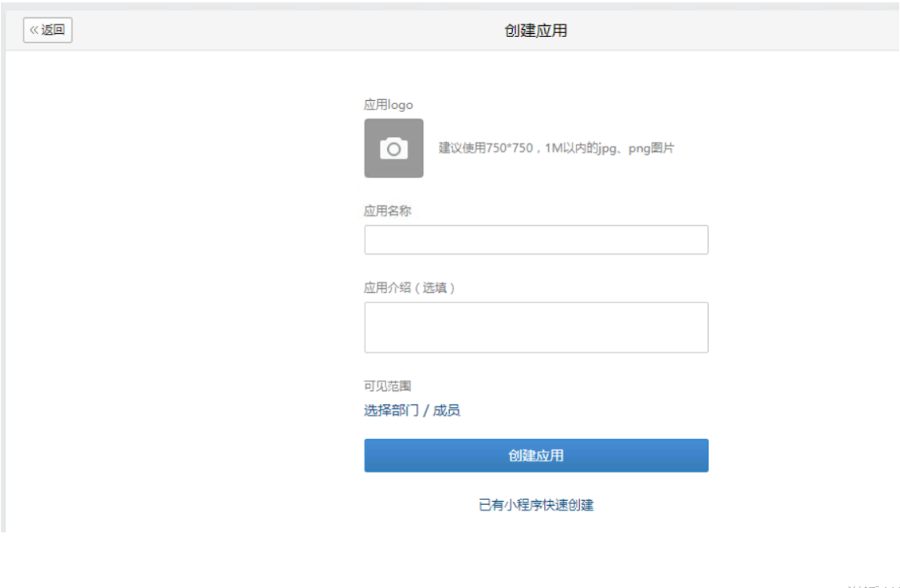
Task: Focus the 应用介绍 text area
Action: [x=536, y=327]
